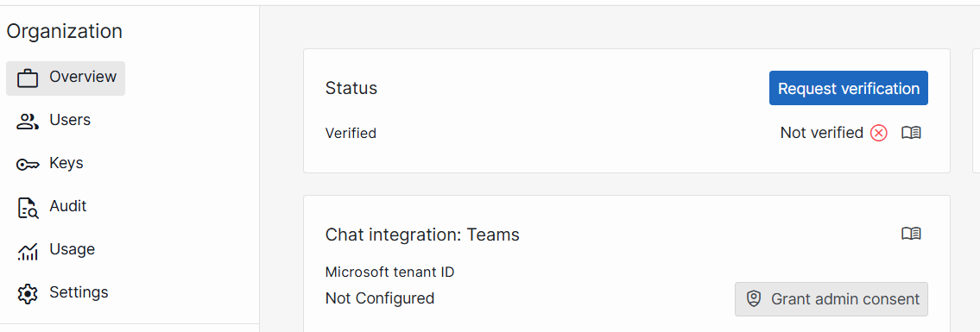The image size is (980, 332).
Task: Click the chart icon beside Usage
Action: point(28,251)
